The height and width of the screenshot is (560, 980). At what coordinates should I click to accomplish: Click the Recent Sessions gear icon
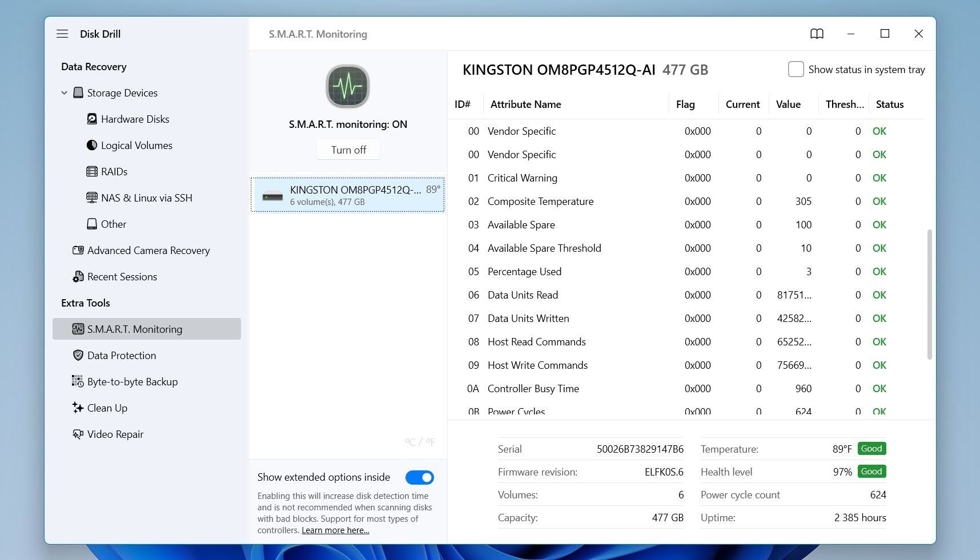[78, 277]
